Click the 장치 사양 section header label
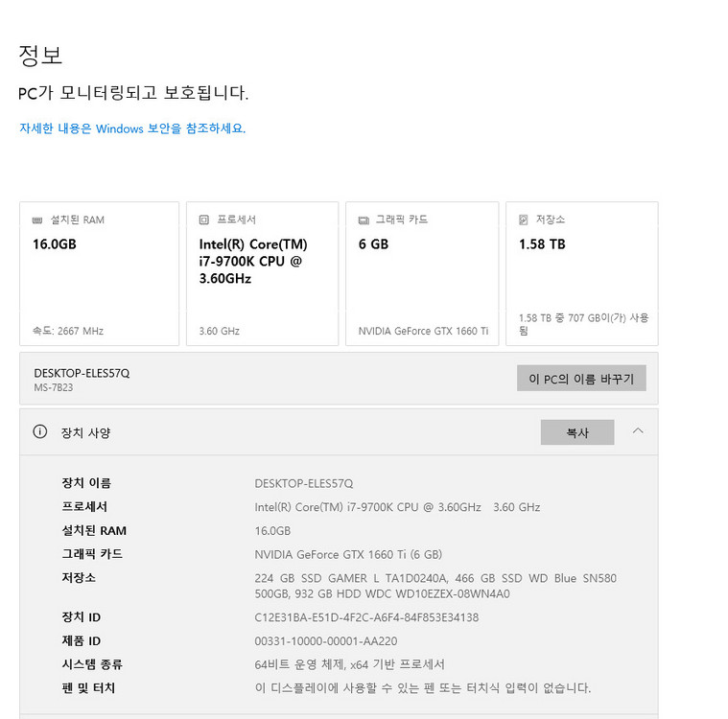Viewport: 728px width, 719px height. pos(86,433)
